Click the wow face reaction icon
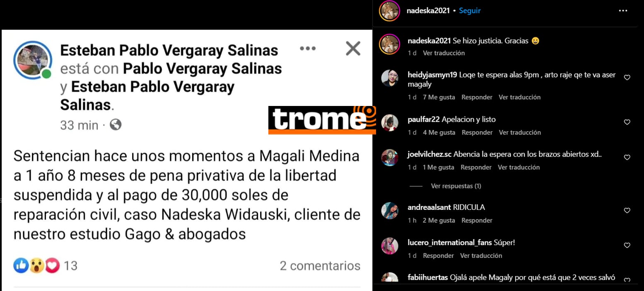 (x=36, y=265)
